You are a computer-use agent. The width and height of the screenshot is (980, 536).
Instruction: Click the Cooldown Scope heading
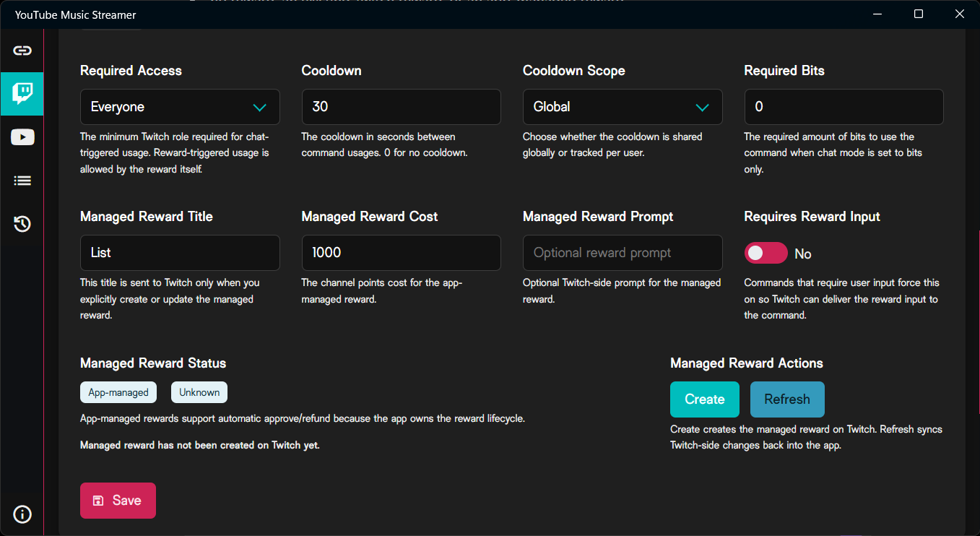(574, 71)
